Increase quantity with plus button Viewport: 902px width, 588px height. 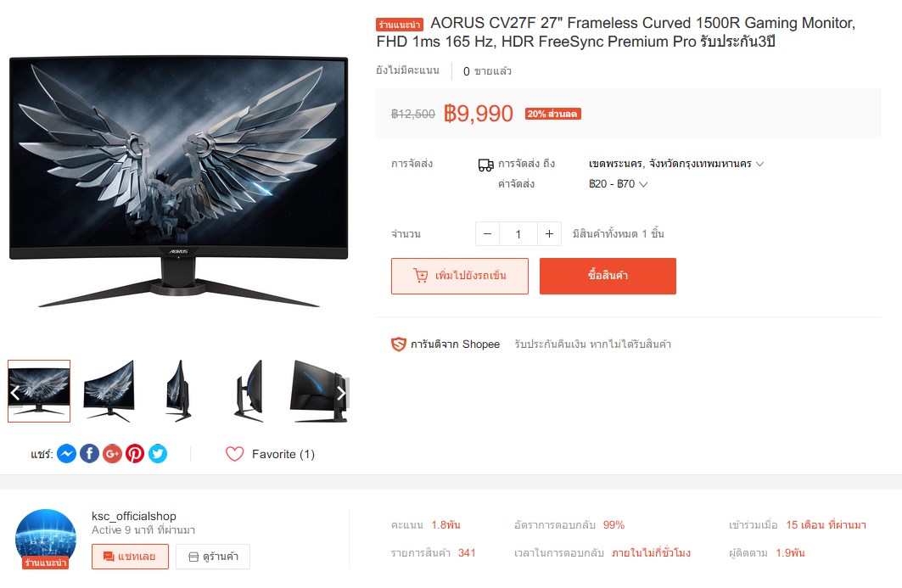(549, 234)
